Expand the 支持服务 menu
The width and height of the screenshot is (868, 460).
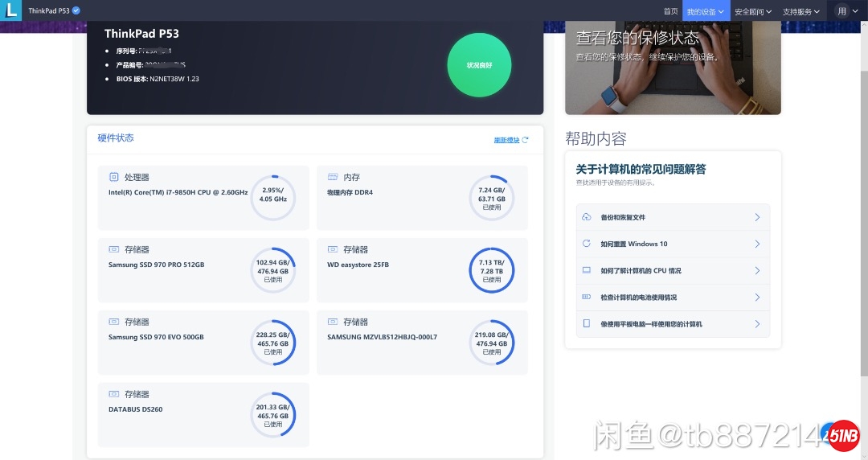tap(801, 11)
